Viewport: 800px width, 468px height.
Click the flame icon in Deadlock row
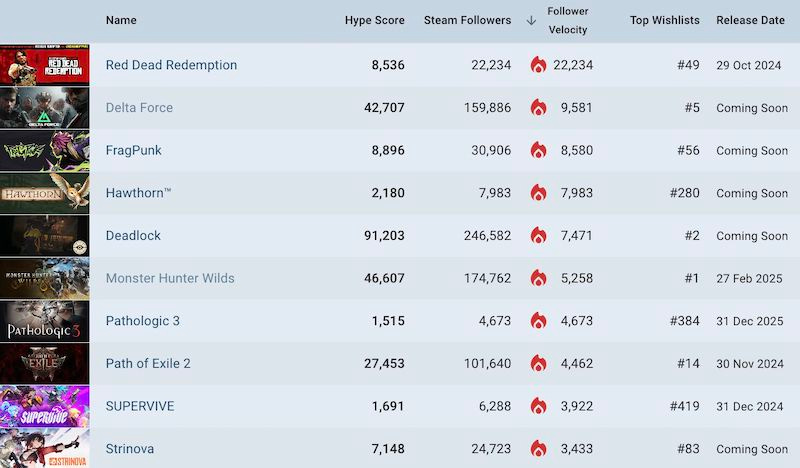coord(538,235)
